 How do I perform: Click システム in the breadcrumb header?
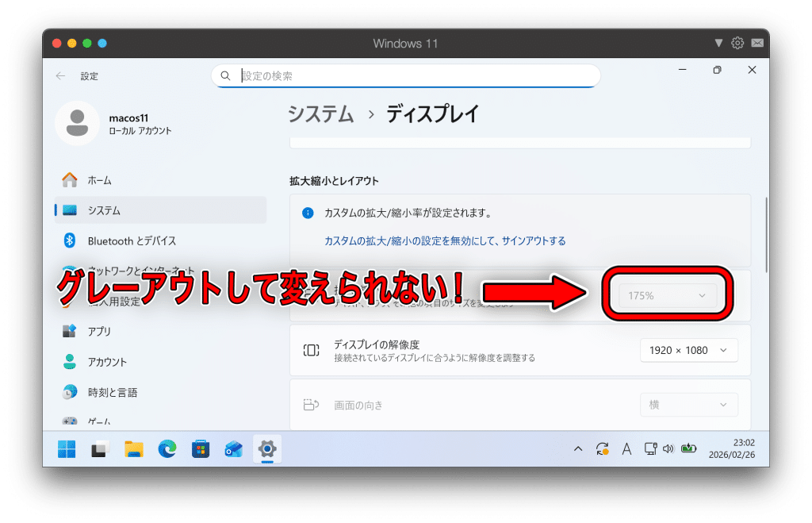(320, 114)
